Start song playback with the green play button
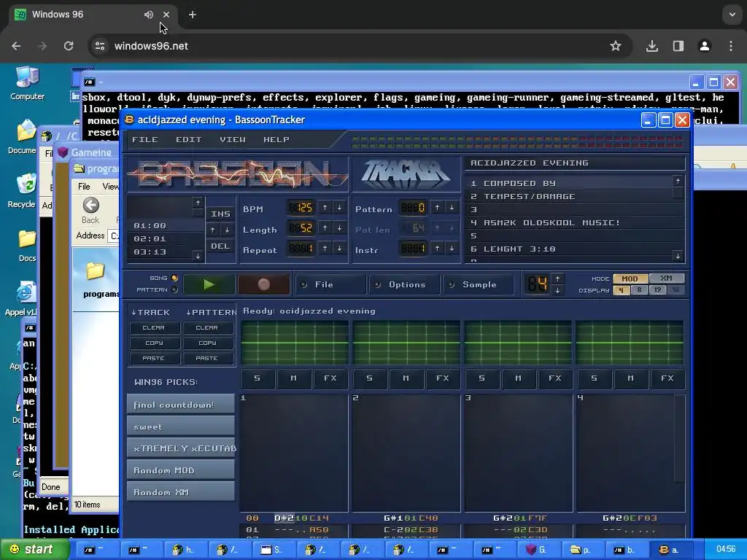 [x=209, y=284]
